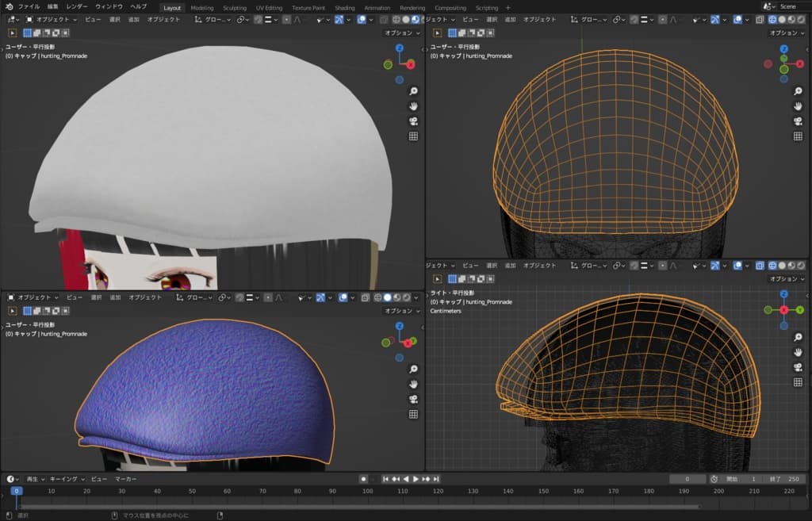The image size is (812, 521).
Task: Click the pan (hand) icon in top-left viewport
Action: [x=413, y=106]
